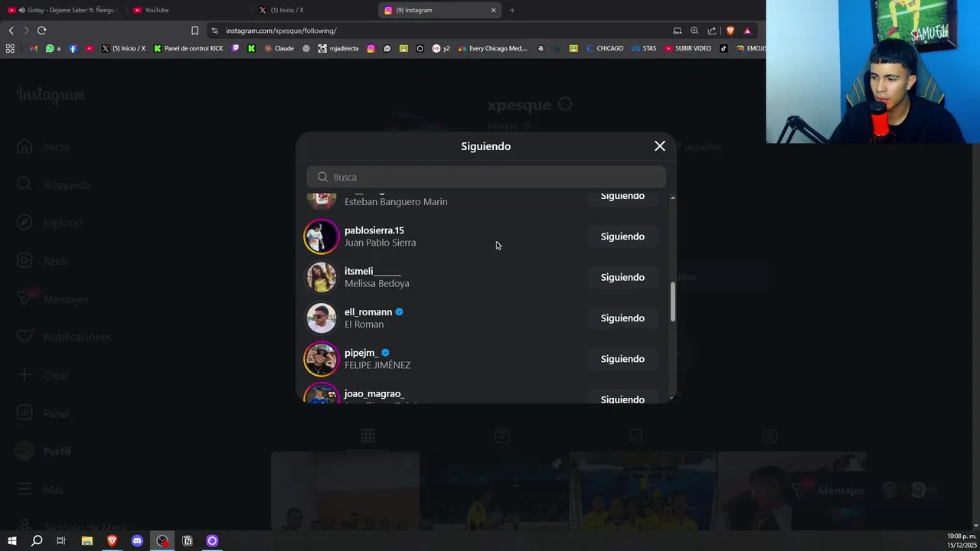This screenshot has width=980, height=551.
Task: Open Instagram bookmark icon
Action: pos(371,48)
